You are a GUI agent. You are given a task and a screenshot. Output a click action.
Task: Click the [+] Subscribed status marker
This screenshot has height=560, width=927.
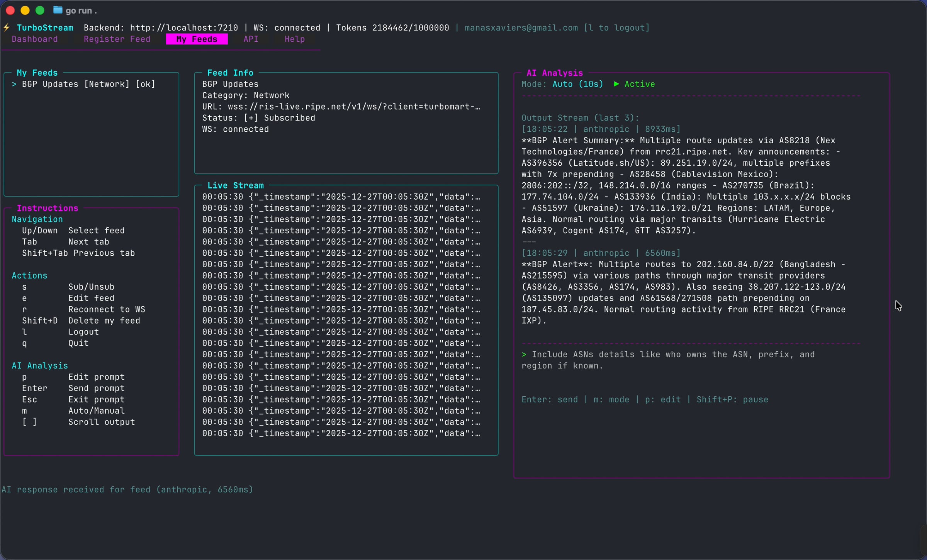point(251,118)
